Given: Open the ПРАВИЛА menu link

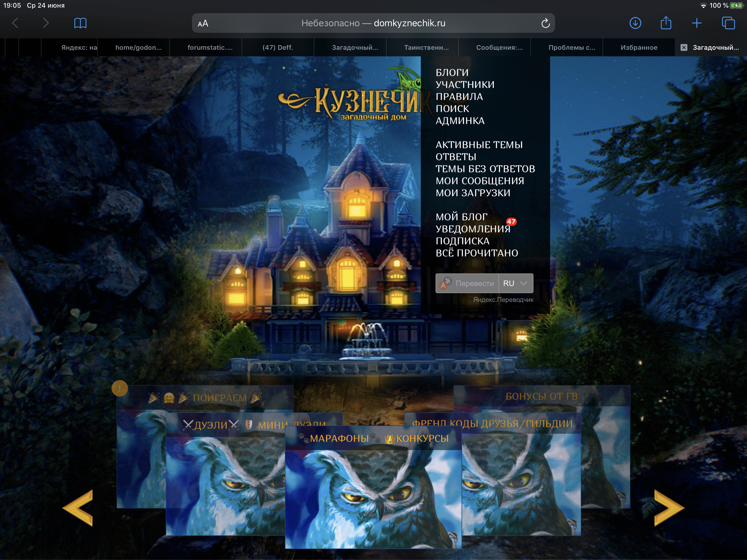Looking at the screenshot, I should (x=459, y=97).
